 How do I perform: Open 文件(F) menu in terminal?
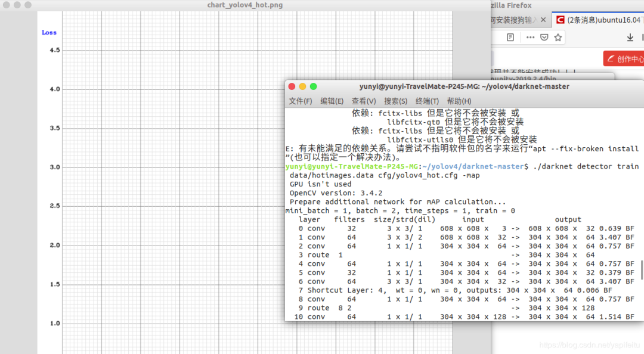tap(301, 101)
